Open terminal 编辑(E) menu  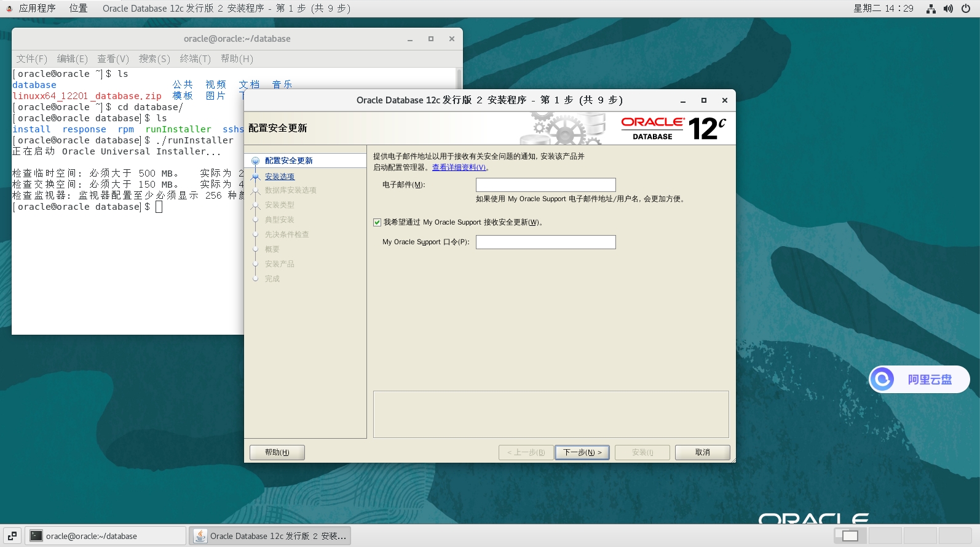pyautogui.click(x=72, y=58)
